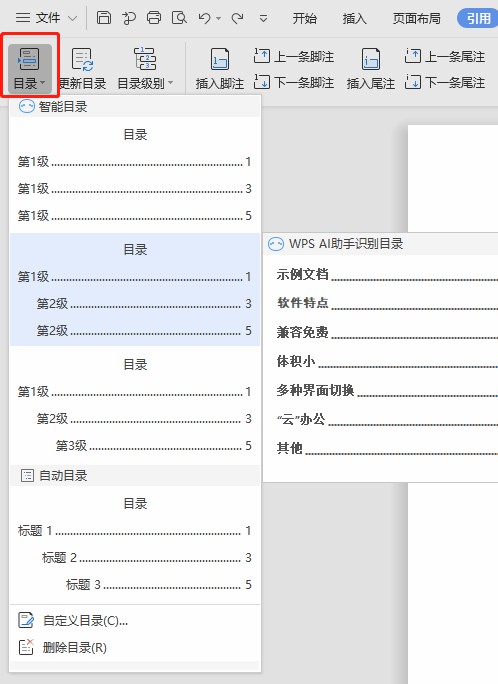Go to 下一条尾注 next endnote
This screenshot has width=498, height=684.
point(445,82)
